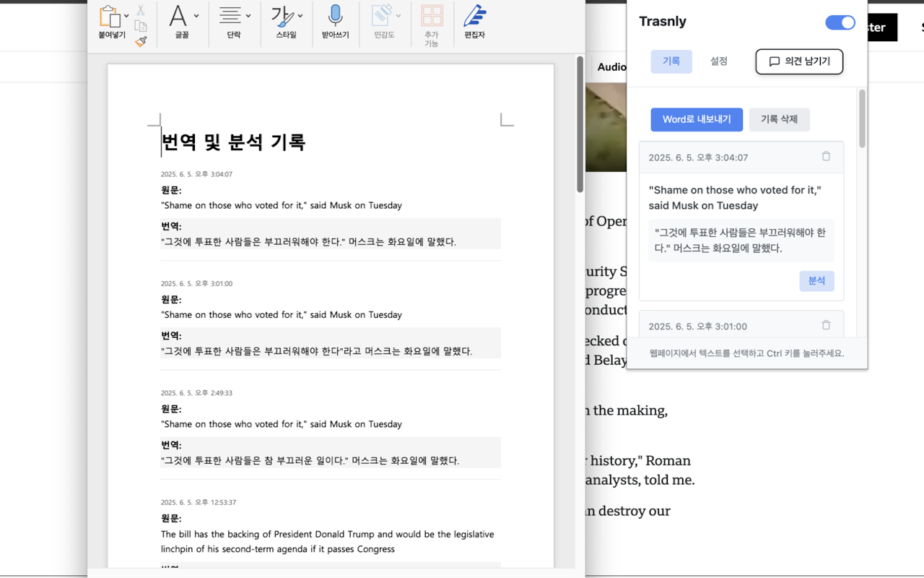924x578 pixels.
Task: Click translation containing 한다"라고 머스크는 in document
Action: (316, 351)
